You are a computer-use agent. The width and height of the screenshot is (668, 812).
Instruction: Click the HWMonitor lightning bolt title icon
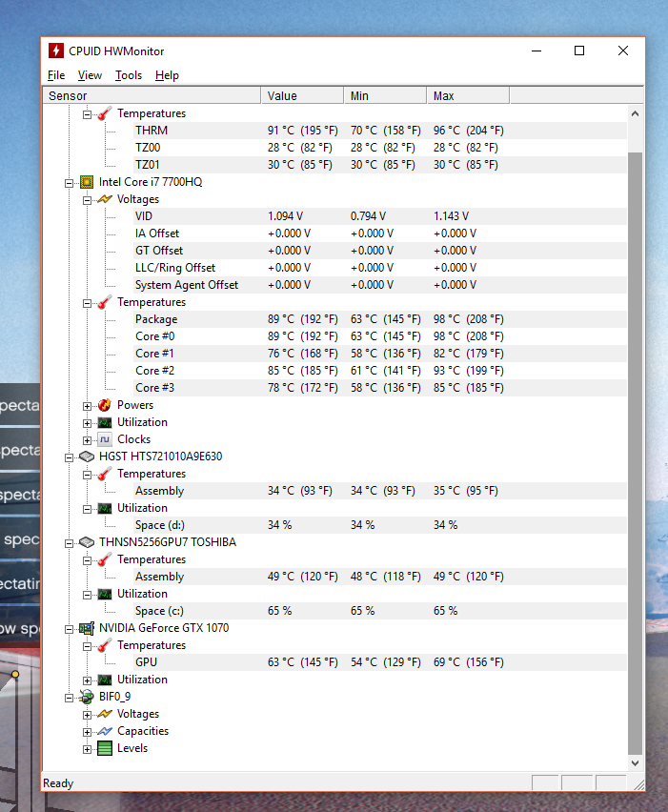coord(56,51)
